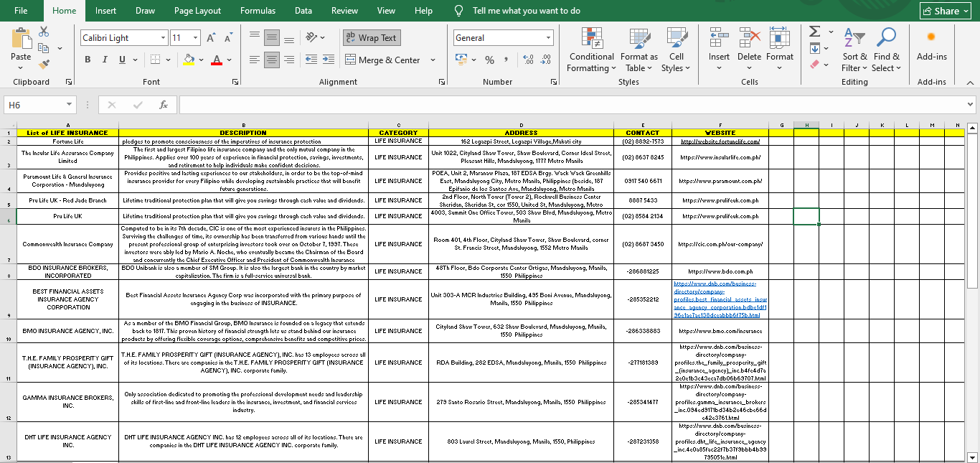
Task: Toggle Top Align
Action: pos(255,37)
